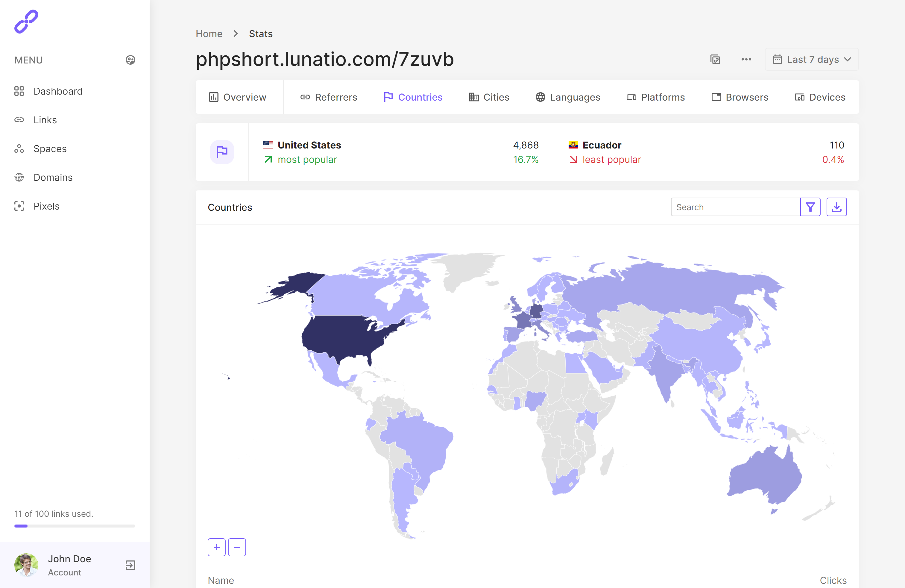The image size is (905, 588).
Task: Expand the Last 7 days date dropdown
Action: (811, 59)
